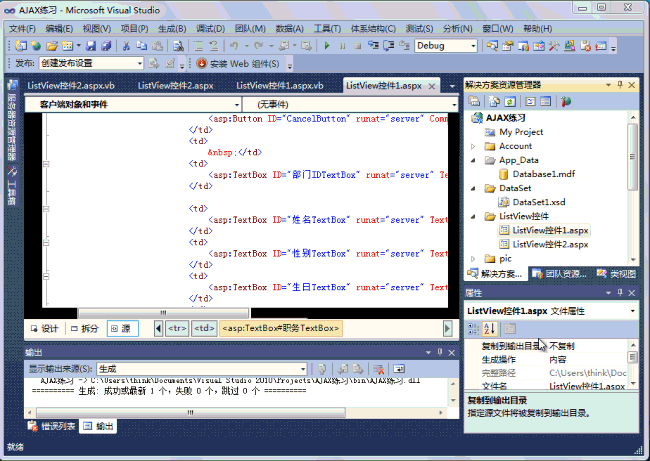Select DataSet1.xsd file

click(538, 202)
